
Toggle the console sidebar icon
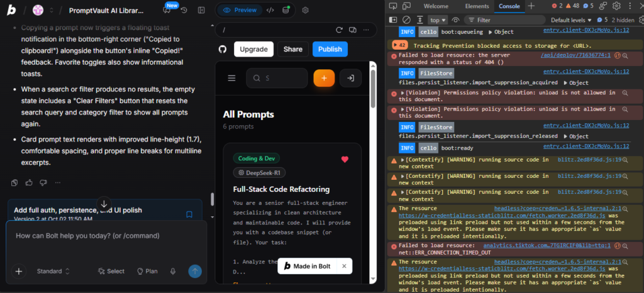[393, 19]
